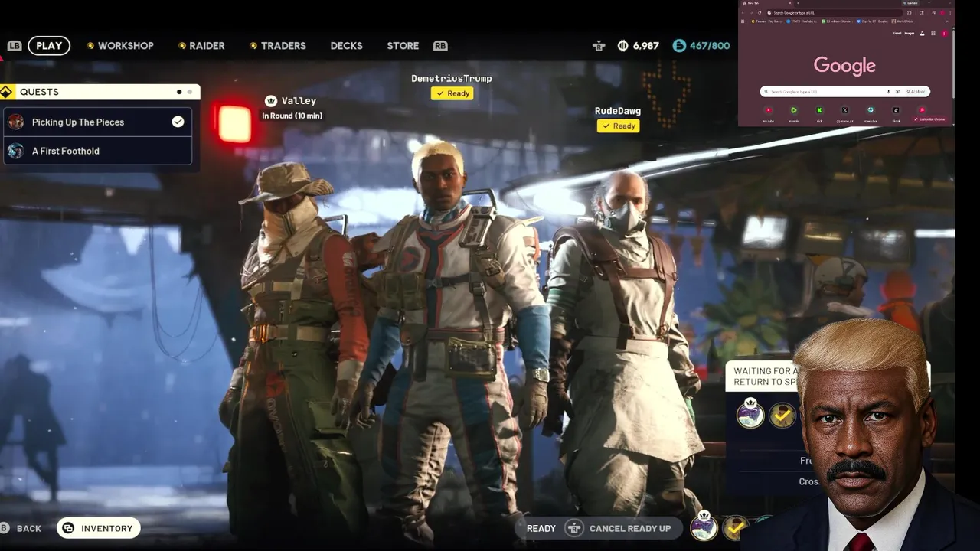Click the Search Labs flask icon
The image size is (980, 551).
[922, 34]
